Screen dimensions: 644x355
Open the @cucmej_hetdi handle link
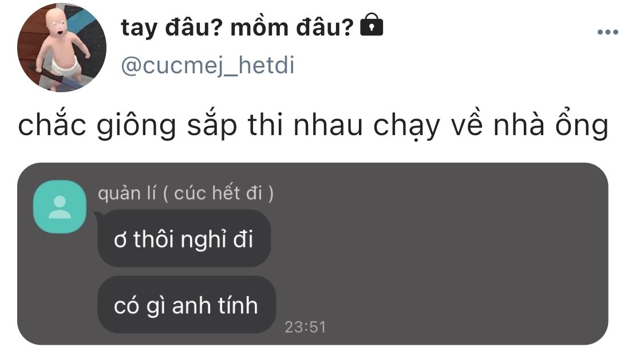click(207, 66)
